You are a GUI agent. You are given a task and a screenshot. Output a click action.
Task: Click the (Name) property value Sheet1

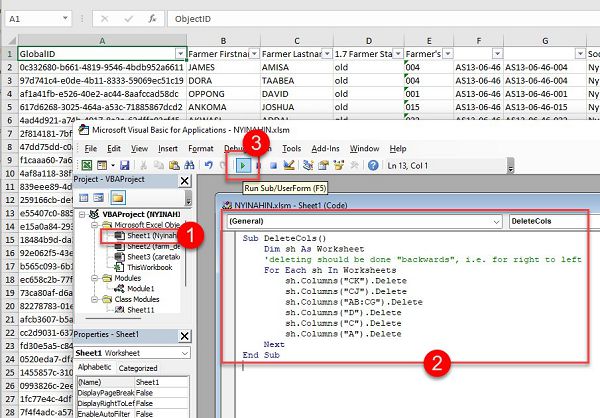(161, 382)
